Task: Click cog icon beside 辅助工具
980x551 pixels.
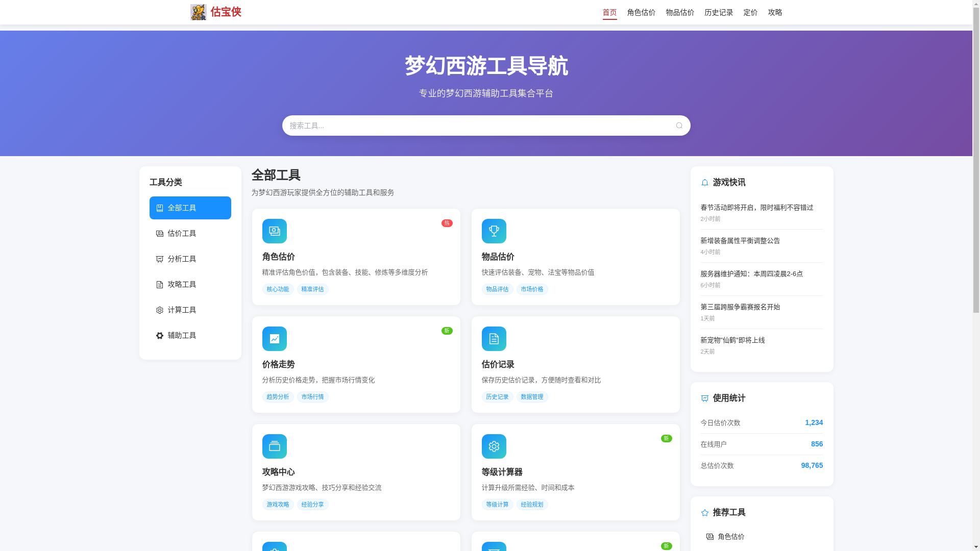Action: [160, 336]
